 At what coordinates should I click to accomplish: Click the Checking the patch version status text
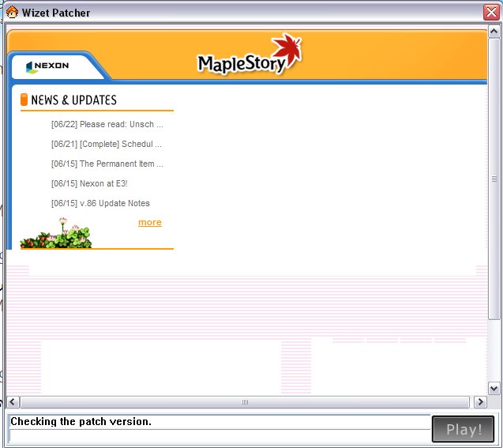(x=81, y=421)
